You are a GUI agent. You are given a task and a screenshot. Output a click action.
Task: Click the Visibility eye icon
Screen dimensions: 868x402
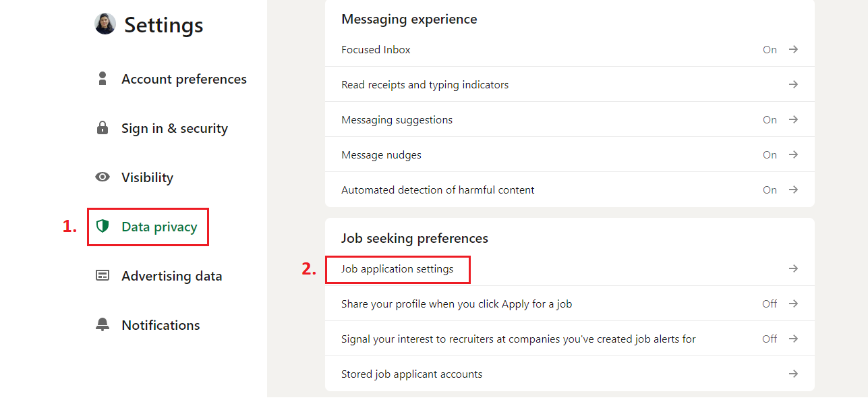tap(103, 177)
